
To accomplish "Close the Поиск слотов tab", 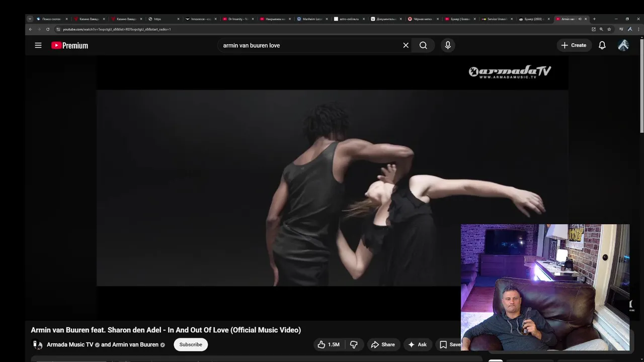I will click(x=66, y=19).
